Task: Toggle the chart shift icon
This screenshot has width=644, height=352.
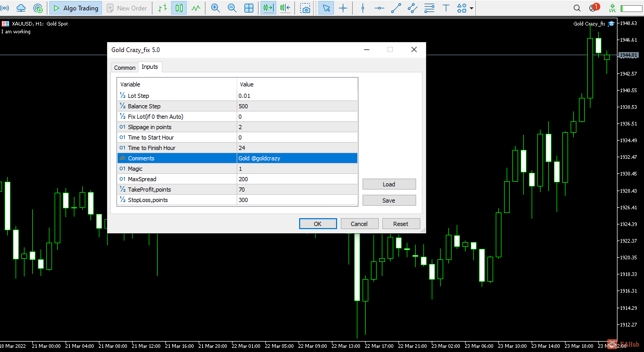Action: tap(285, 8)
